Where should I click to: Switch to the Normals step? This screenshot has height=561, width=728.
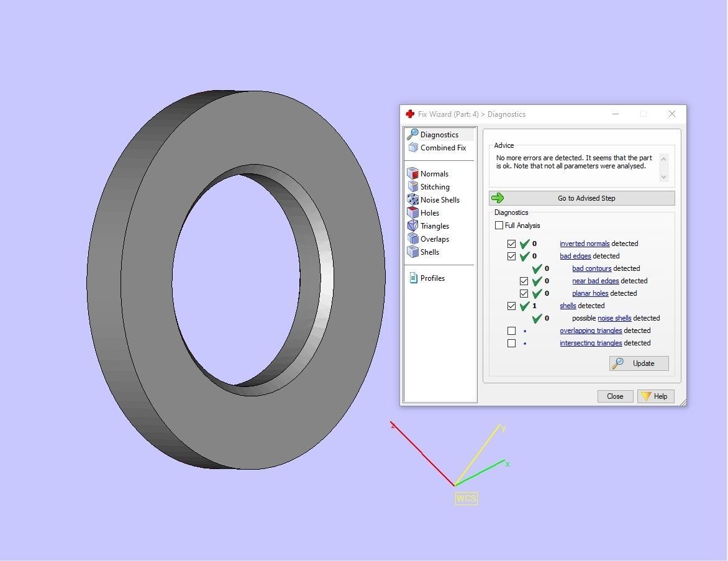pyautogui.click(x=434, y=174)
